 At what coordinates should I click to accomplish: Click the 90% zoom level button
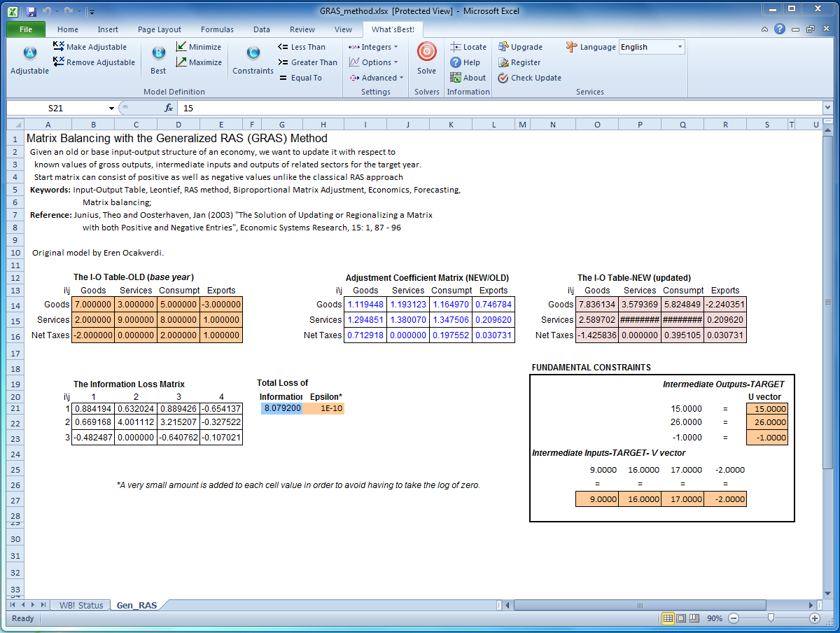(715, 618)
